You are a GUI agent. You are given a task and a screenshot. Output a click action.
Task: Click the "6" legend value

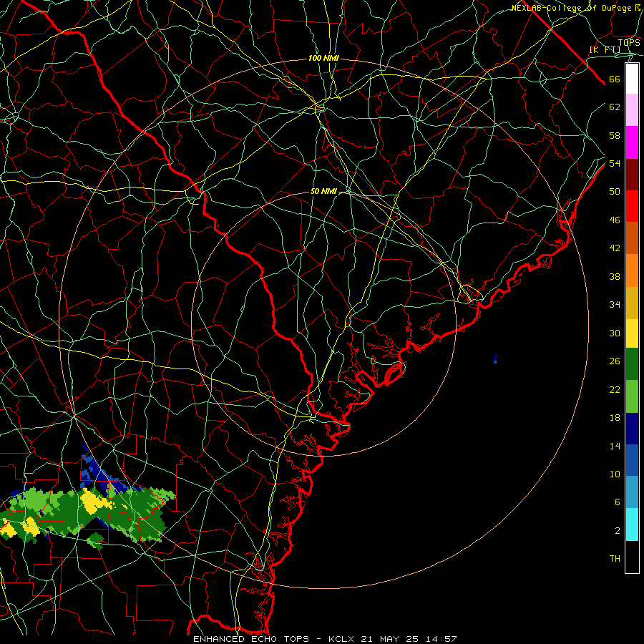(x=618, y=502)
